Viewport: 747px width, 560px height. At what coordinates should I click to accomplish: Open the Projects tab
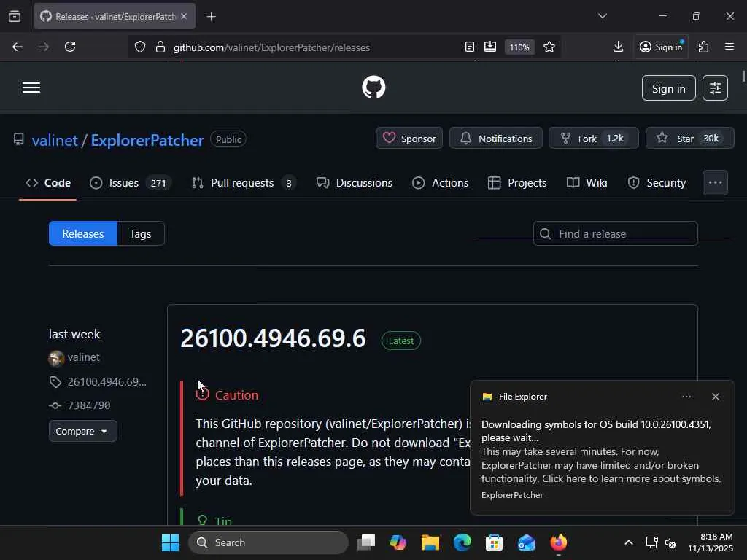click(517, 183)
